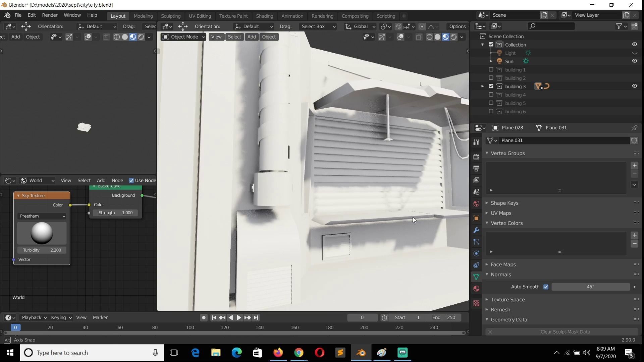Switch main viewport to wireframe shading
The width and height of the screenshot is (644, 362).
tap(429, 37)
